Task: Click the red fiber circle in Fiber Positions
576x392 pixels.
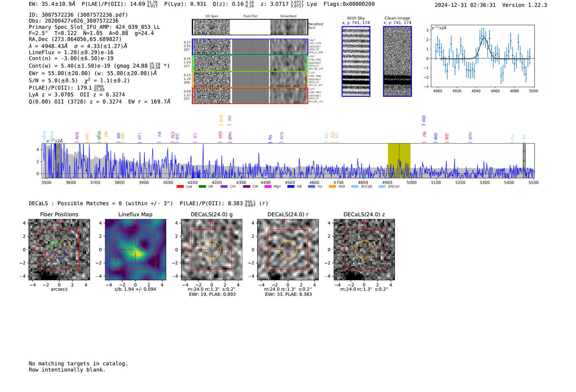Action: (x=50, y=253)
